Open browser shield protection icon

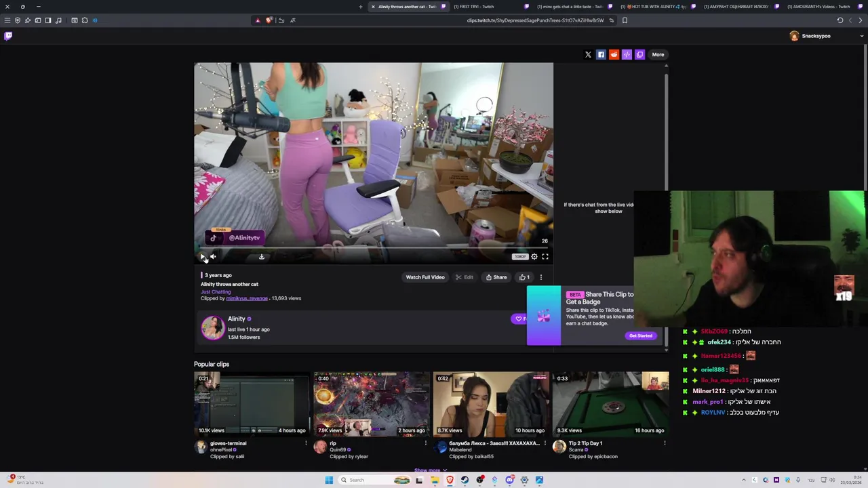coord(18,20)
